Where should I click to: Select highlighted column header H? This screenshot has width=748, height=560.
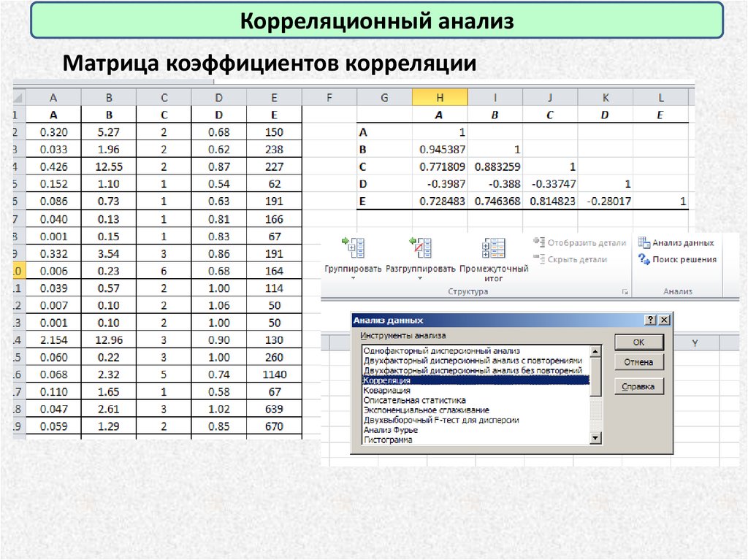440,98
